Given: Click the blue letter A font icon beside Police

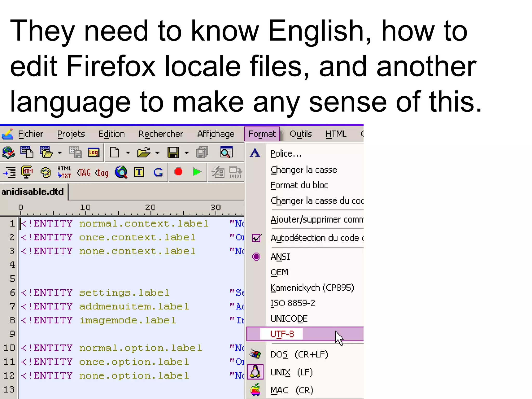Looking at the screenshot, I should (255, 152).
